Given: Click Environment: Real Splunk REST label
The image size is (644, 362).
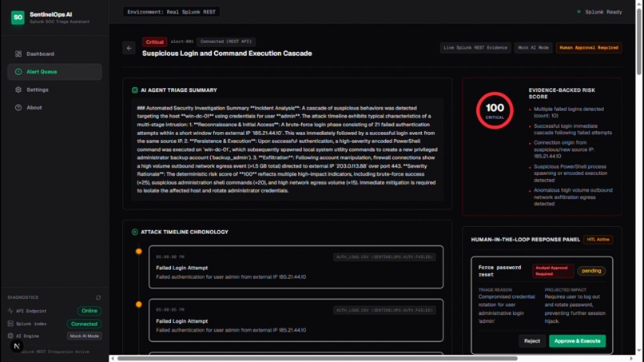Looking at the screenshot, I should point(171,12).
